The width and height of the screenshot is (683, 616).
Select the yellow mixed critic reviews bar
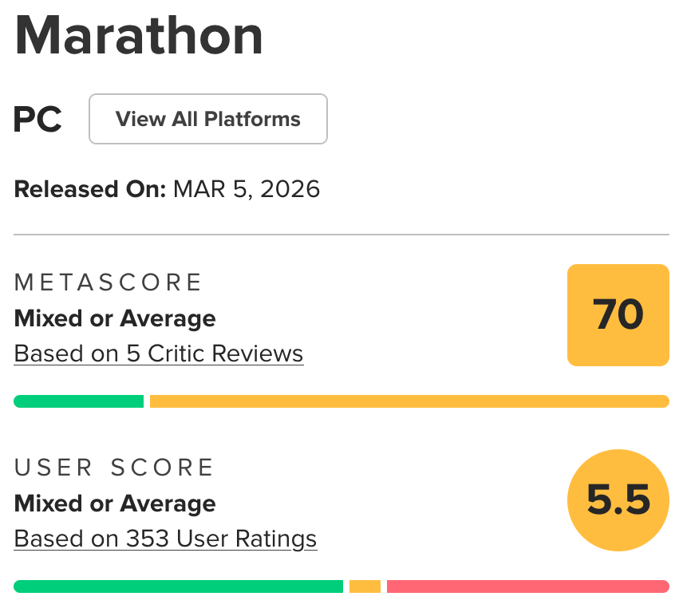coord(409,401)
